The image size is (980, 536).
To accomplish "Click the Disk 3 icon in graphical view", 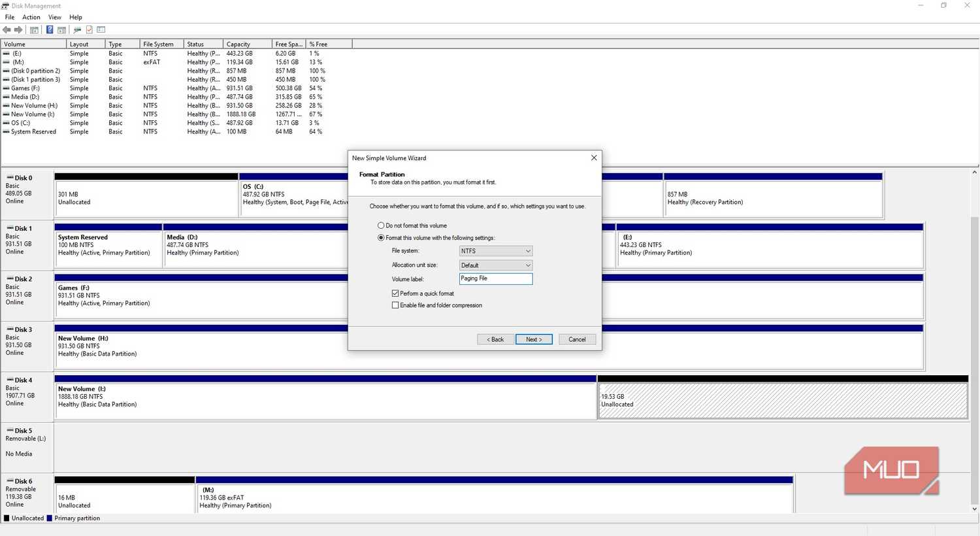I will [x=10, y=329].
